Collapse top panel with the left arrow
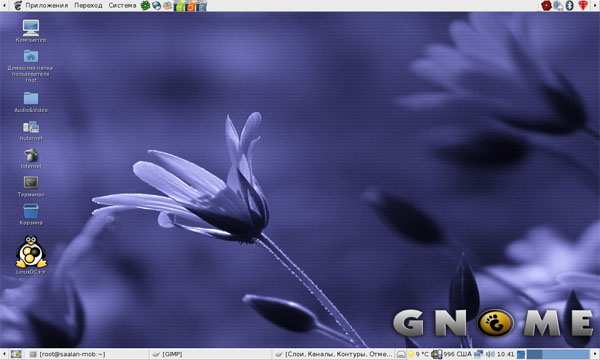Screen dimensions: 600x360 [x=4, y=5]
